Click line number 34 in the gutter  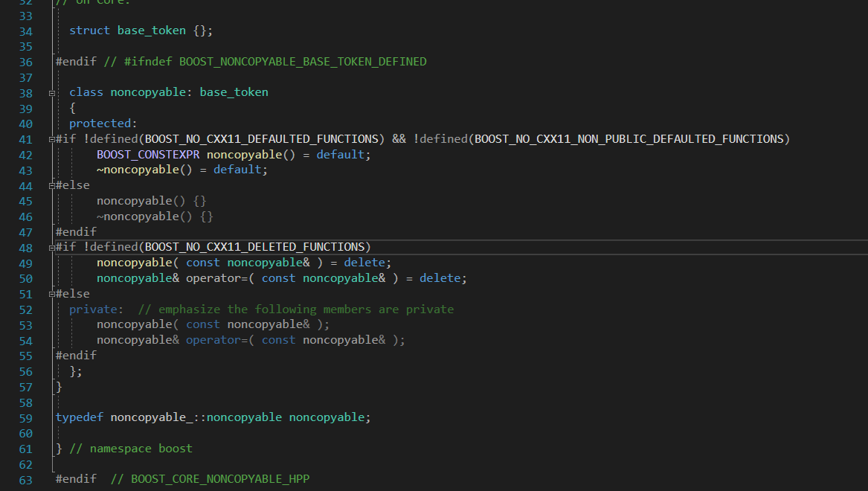[26, 31]
